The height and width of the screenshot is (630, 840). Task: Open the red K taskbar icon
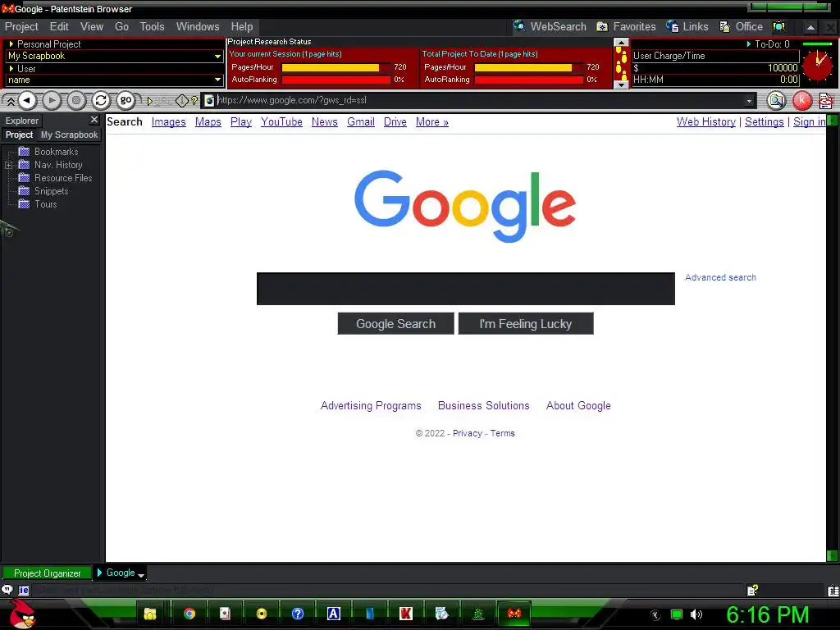click(x=406, y=614)
